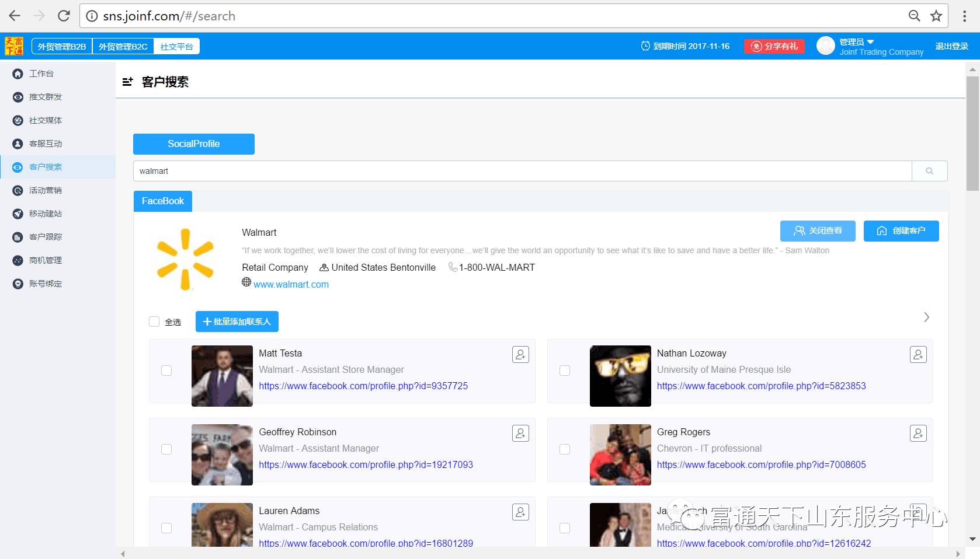Select the Lauren Adams checkbox
Screen dimensions: 980x559
[x=166, y=528]
